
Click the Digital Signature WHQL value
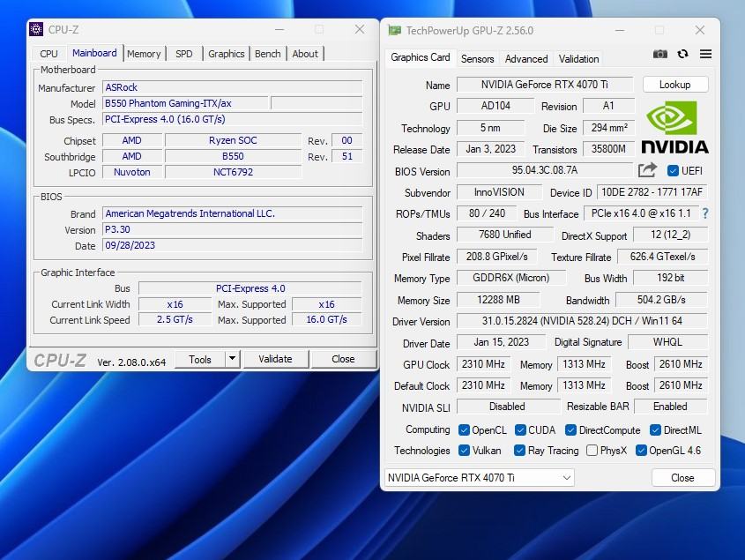(667, 342)
